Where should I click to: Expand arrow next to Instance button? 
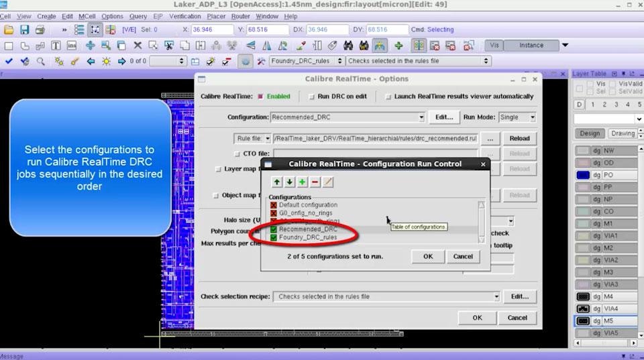coord(565,45)
